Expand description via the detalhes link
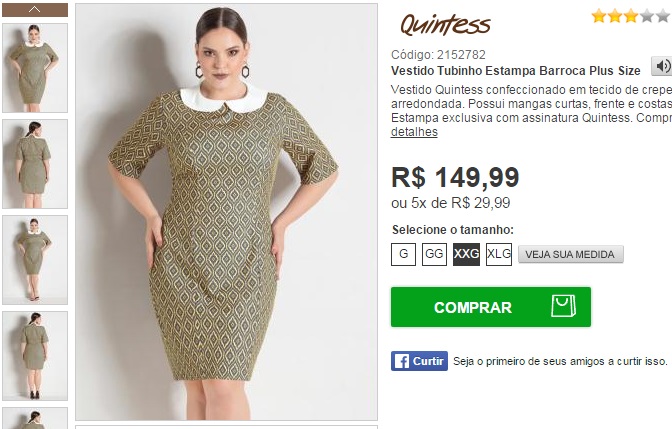Image resolution: width=672 pixels, height=429 pixels. click(414, 132)
